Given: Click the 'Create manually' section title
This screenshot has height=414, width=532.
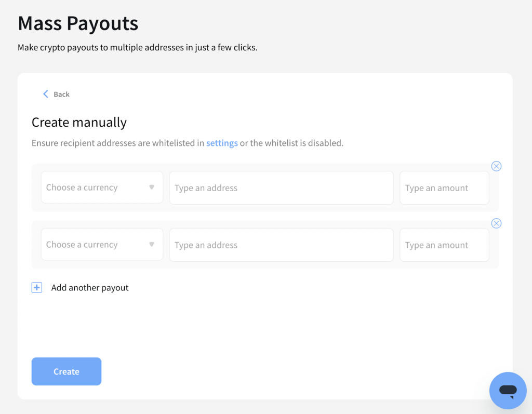Looking at the screenshot, I should tap(79, 123).
